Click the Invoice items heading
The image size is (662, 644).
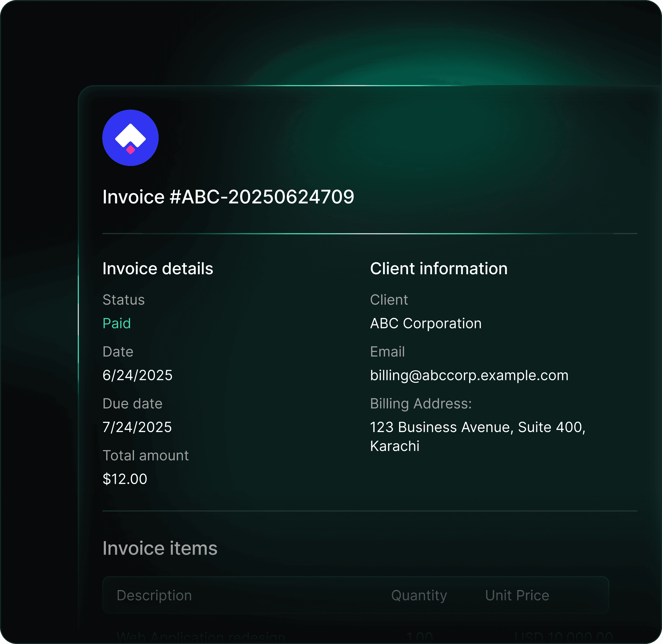[x=160, y=548]
